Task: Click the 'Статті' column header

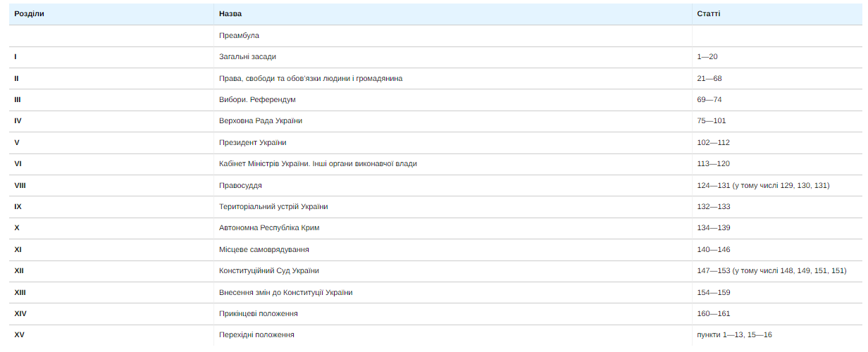Action: coord(777,14)
